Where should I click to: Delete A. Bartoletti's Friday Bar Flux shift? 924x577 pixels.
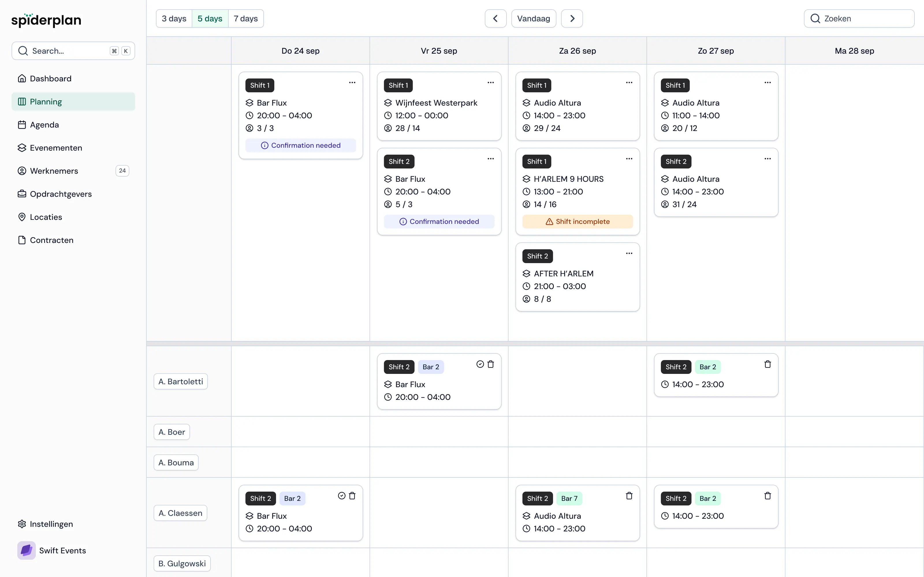pyautogui.click(x=491, y=364)
